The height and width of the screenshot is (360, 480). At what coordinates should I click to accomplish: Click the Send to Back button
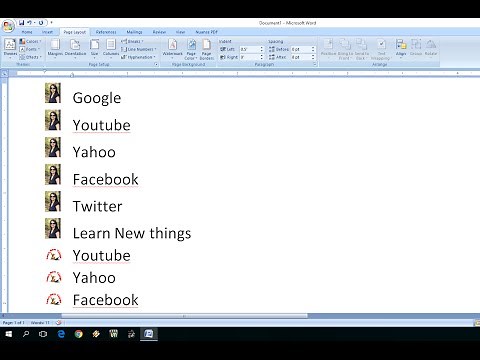(361, 49)
